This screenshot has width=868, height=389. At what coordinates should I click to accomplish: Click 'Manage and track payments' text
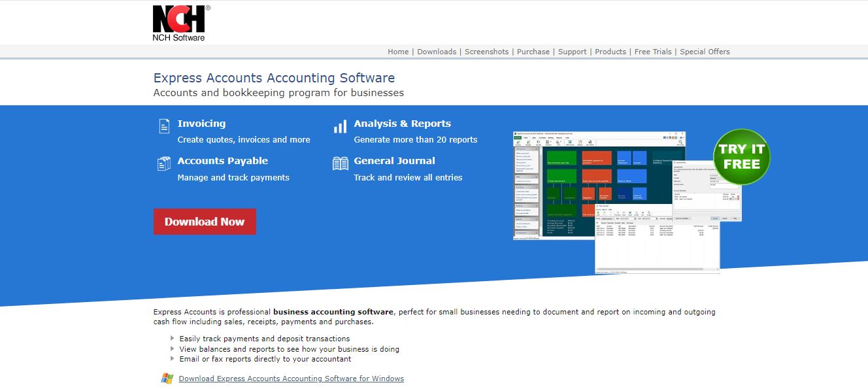[x=233, y=178]
